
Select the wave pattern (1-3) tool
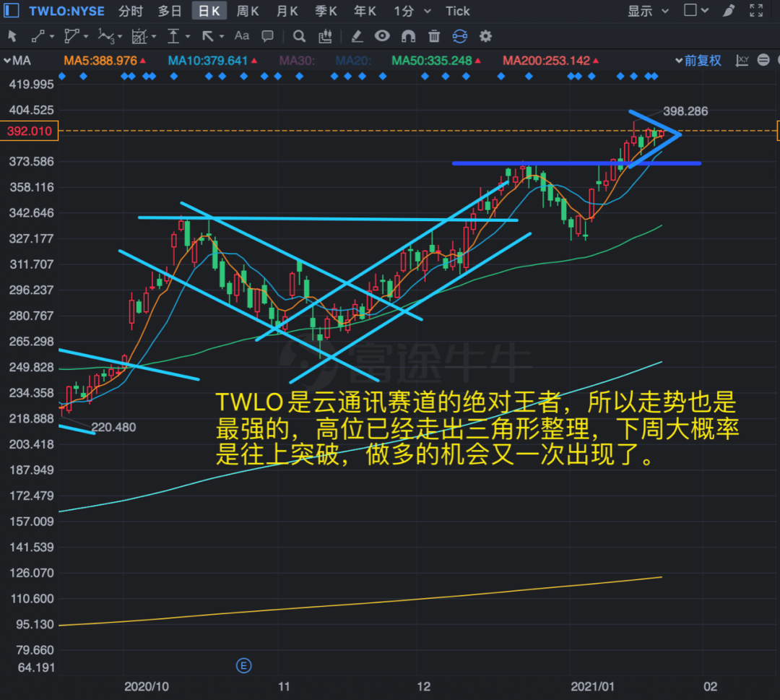(106, 36)
